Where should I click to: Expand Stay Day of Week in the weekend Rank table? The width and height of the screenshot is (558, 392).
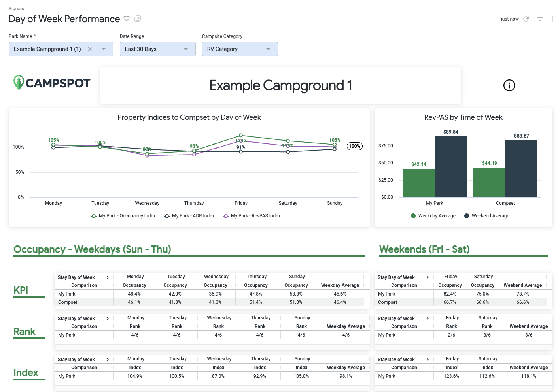(427, 318)
